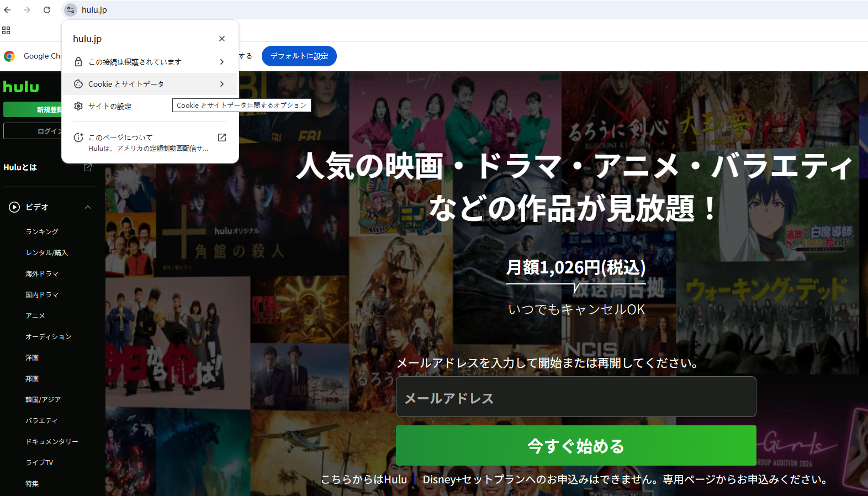Click the green 今すぐ始める button

coord(575,445)
